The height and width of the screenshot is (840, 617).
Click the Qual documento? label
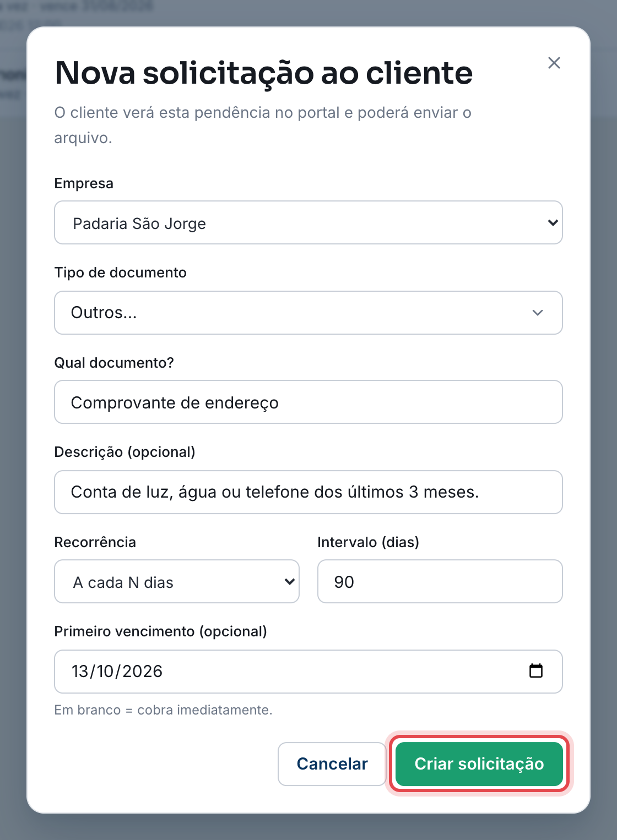pyautogui.click(x=114, y=363)
